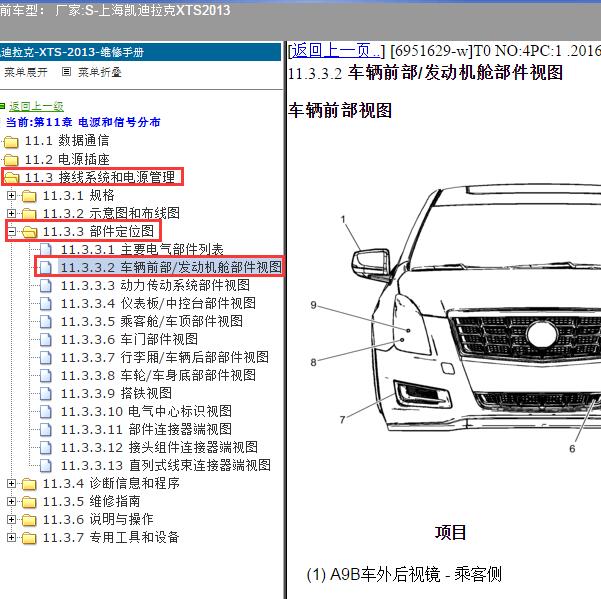Open 11.3.3.13 直列式线束连接器端视图
The image size is (601, 599).
(166, 465)
